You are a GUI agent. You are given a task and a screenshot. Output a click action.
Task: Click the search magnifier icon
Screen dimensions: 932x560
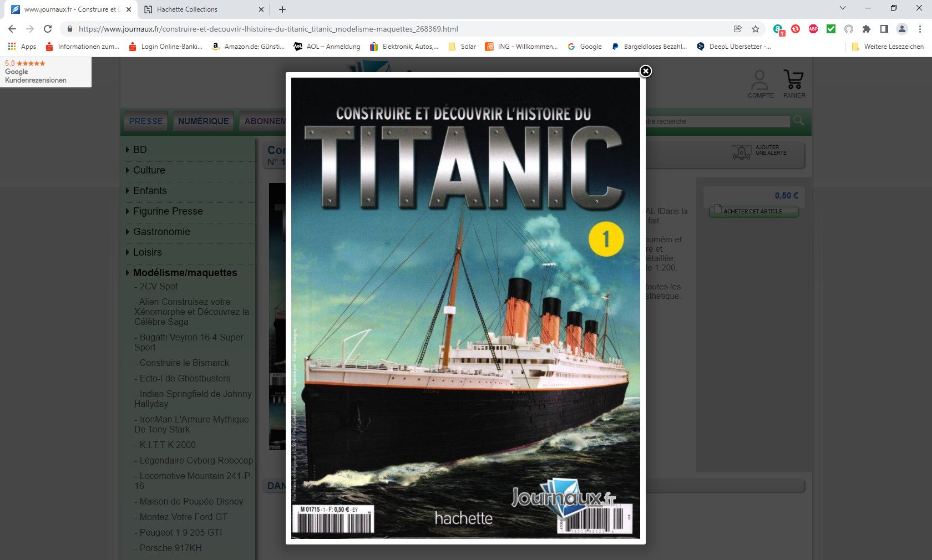[799, 120]
